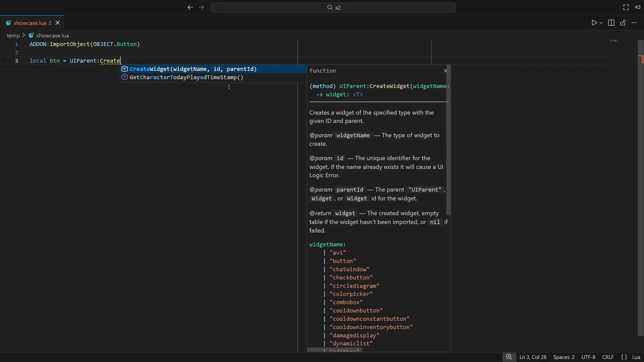
Task: Change file encoding UTF-8
Action: point(588,357)
